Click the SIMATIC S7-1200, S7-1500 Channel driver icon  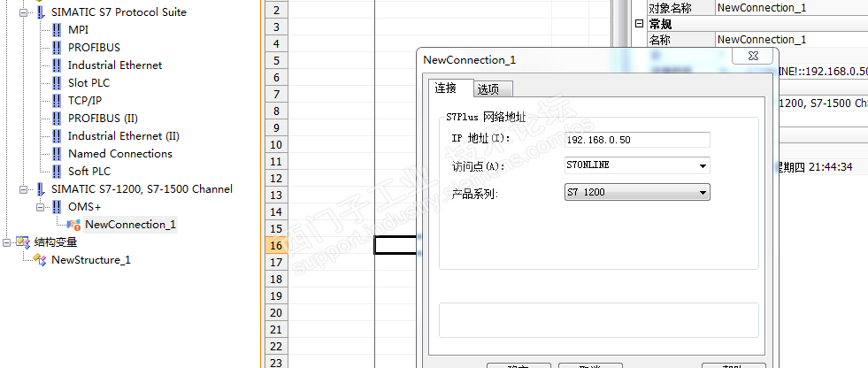tap(41, 189)
